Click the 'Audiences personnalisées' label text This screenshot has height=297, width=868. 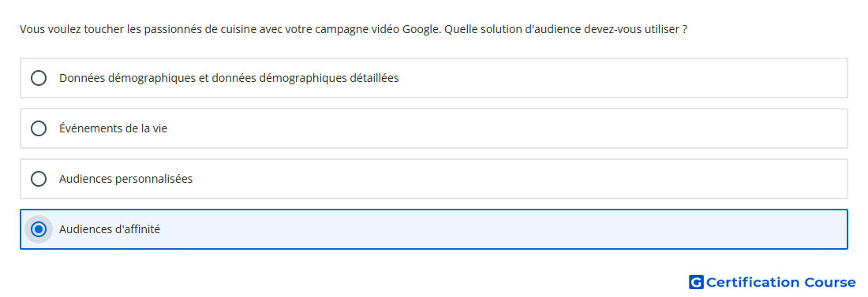coord(125,179)
